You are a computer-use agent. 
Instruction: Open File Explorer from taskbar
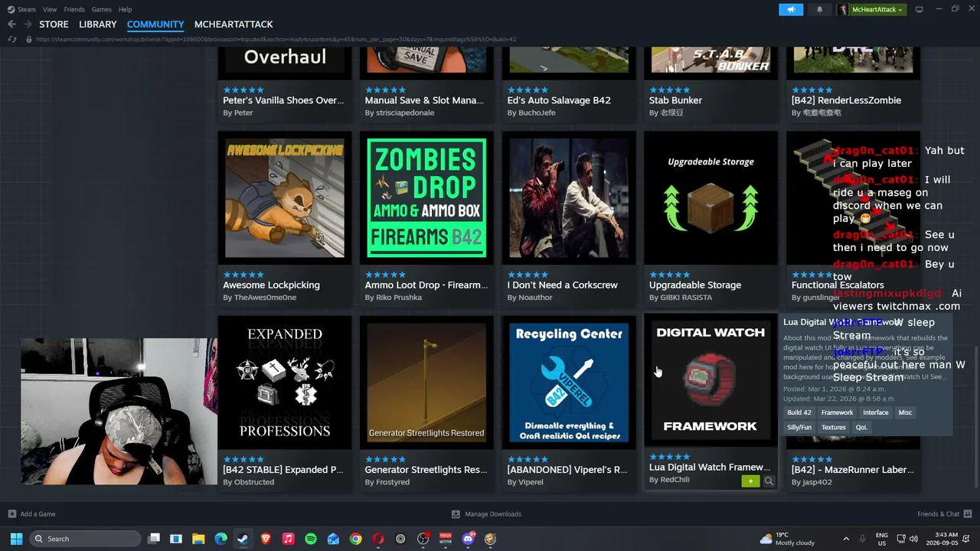(198, 539)
